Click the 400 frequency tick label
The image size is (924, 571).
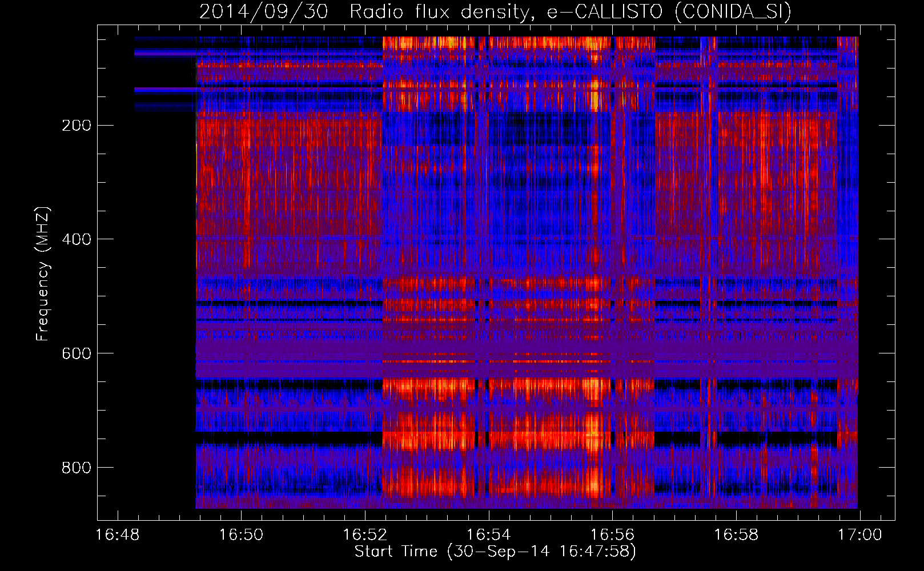pyautogui.click(x=77, y=240)
